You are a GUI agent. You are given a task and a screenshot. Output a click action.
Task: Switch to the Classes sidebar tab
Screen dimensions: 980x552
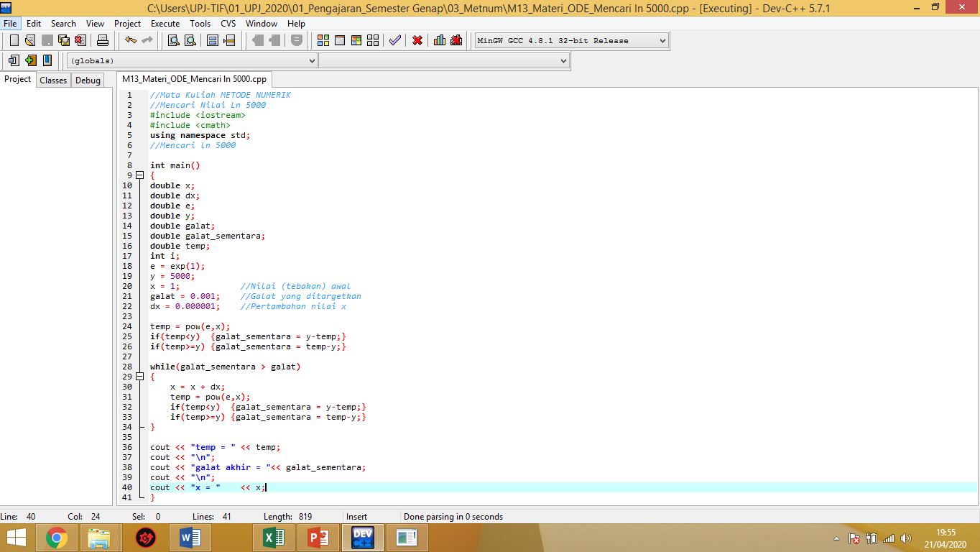53,80
